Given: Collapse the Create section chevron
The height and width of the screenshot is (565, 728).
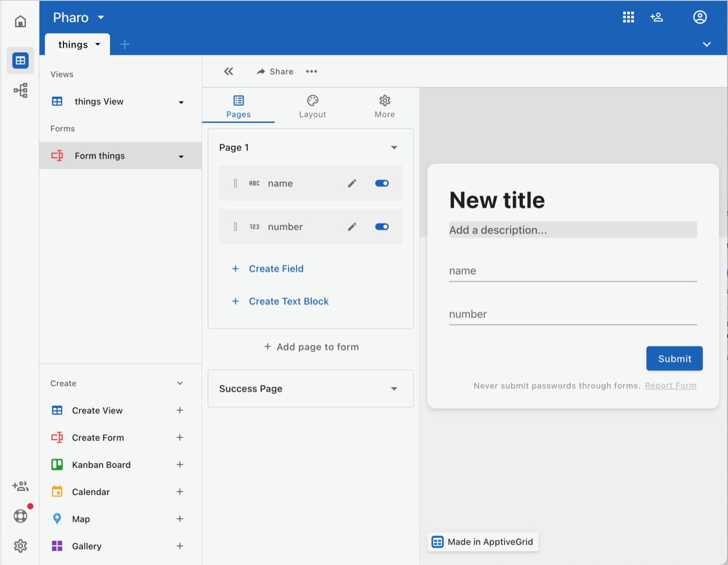Looking at the screenshot, I should click(x=180, y=383).
